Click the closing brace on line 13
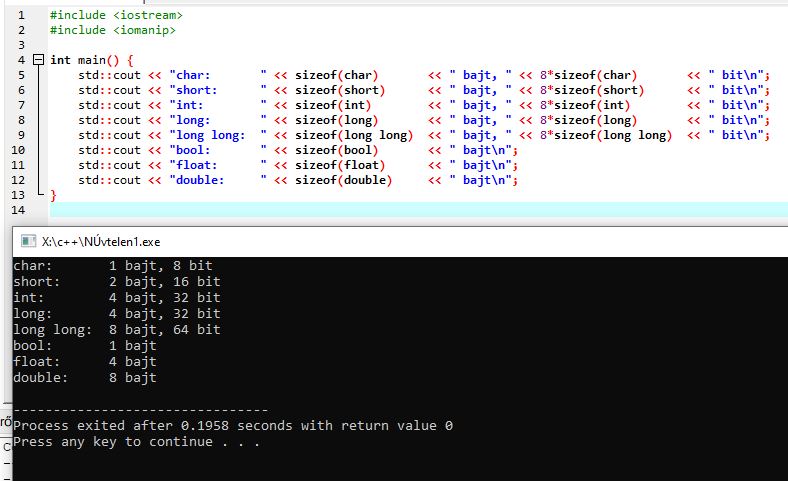The image size is (788, 481). (x=53, y=195)
